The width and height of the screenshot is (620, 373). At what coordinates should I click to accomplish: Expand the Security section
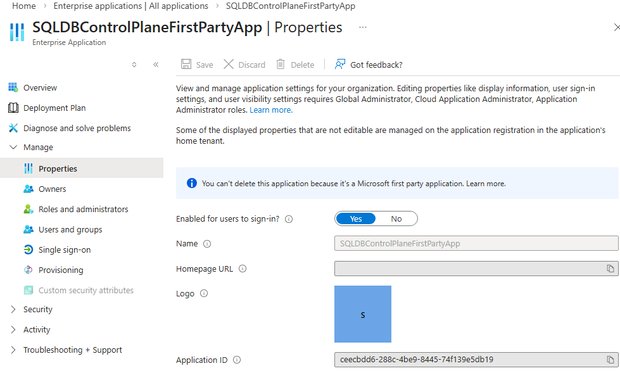pos(13,309)
